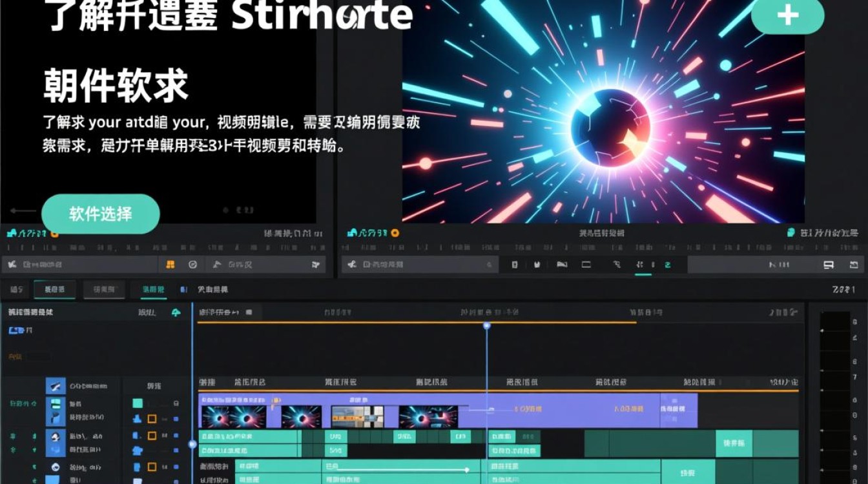The image size is (868, 484).
Task: Open the hand tool icon in the toolbar row
Action: (536, 264)
